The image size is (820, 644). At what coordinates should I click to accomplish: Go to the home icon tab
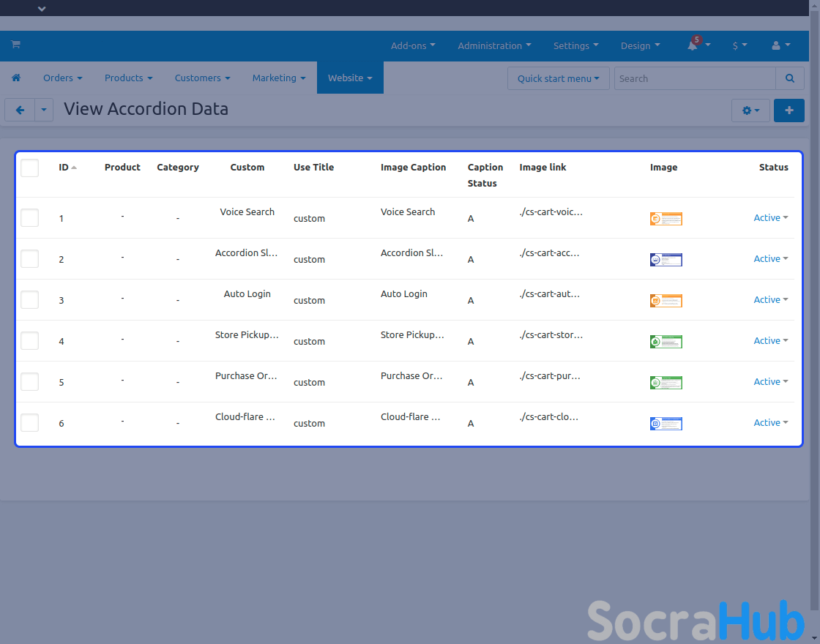pos(16,78)
